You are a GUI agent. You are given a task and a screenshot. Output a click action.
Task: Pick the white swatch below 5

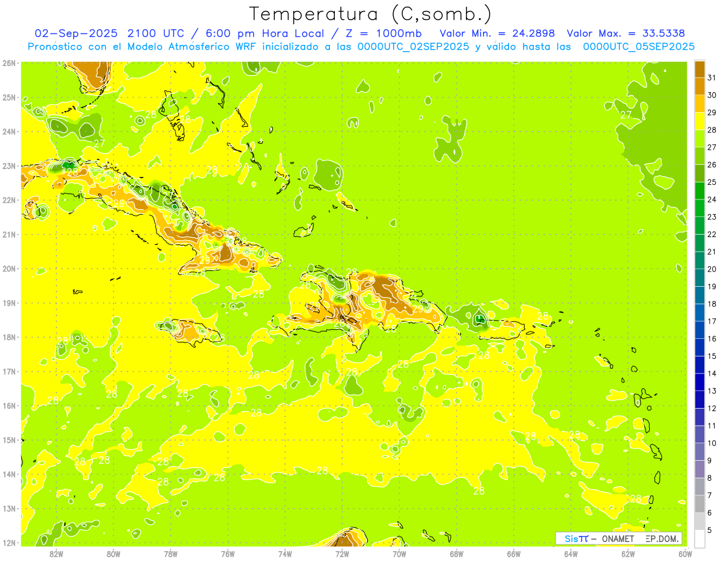point(699,538)
